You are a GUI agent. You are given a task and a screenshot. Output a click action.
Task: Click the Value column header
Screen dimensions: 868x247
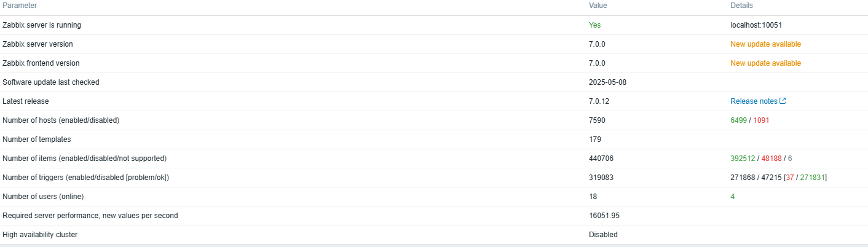598,6
